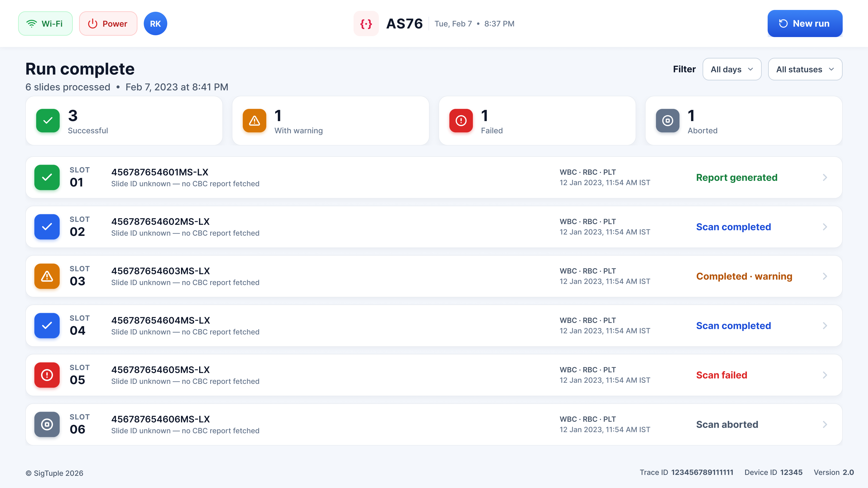The image size is (868, 488).
Task: Click Trace ID 123456789111111
Action: [x=686, y=472]
